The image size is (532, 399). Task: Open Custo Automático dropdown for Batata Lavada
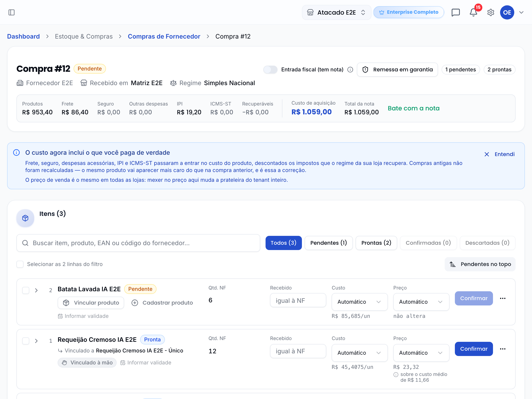pos(359,302)
